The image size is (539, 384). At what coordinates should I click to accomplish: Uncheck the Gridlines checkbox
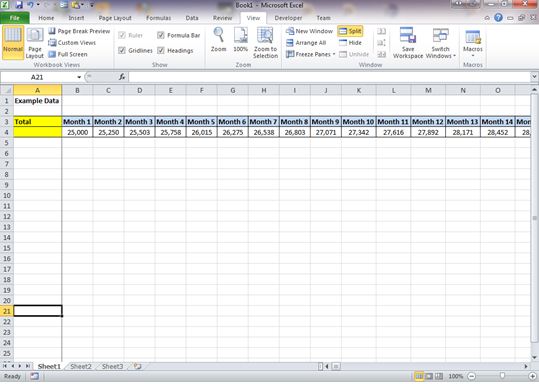point(122,51)
